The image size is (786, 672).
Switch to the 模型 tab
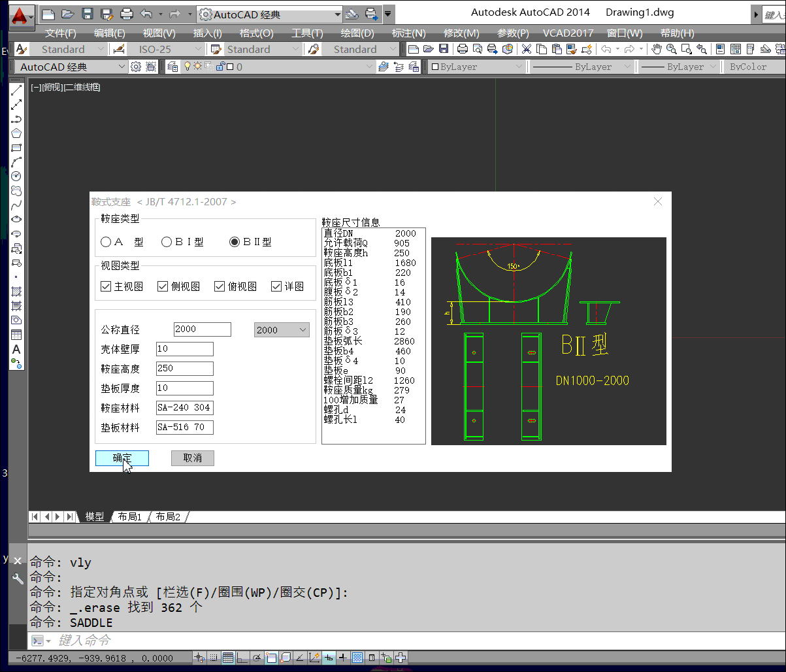tap(95, 516)
